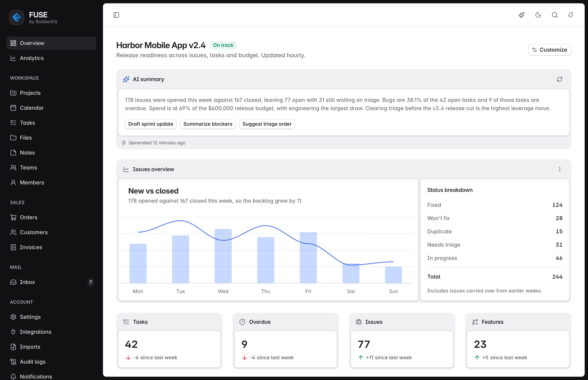Click the Issues card value 77

pos(364,344)
